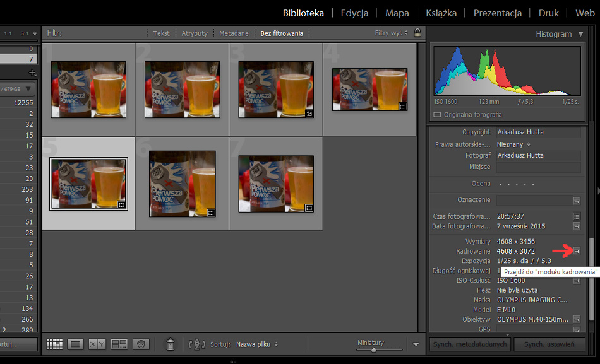
Task: Switch to the Mapa module
Action: click(397, 13)
